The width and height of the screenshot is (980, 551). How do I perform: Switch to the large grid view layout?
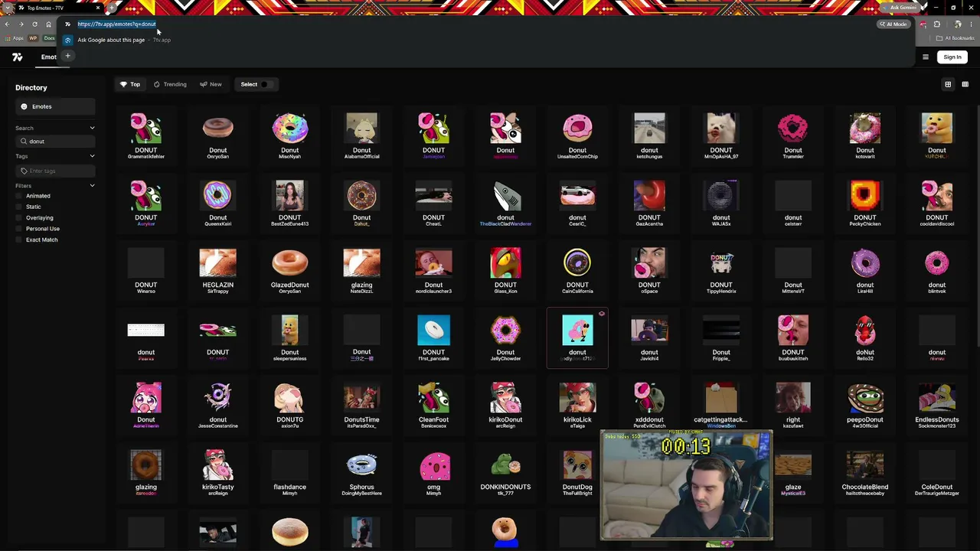point(948,84)
